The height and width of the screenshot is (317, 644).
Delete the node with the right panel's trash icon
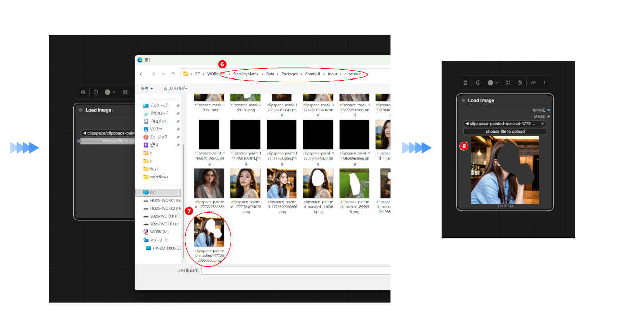pos(465,82)
